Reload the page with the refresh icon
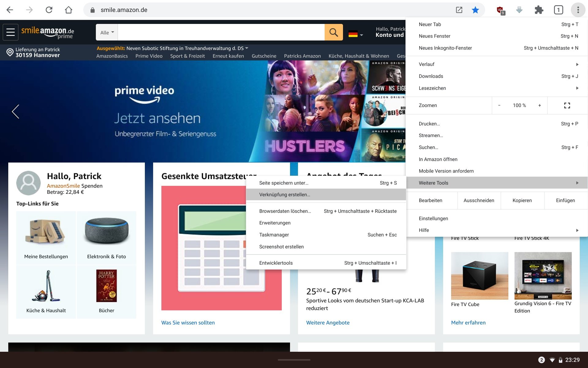Screen dimensions: 588x368 [x=49, y=10]
